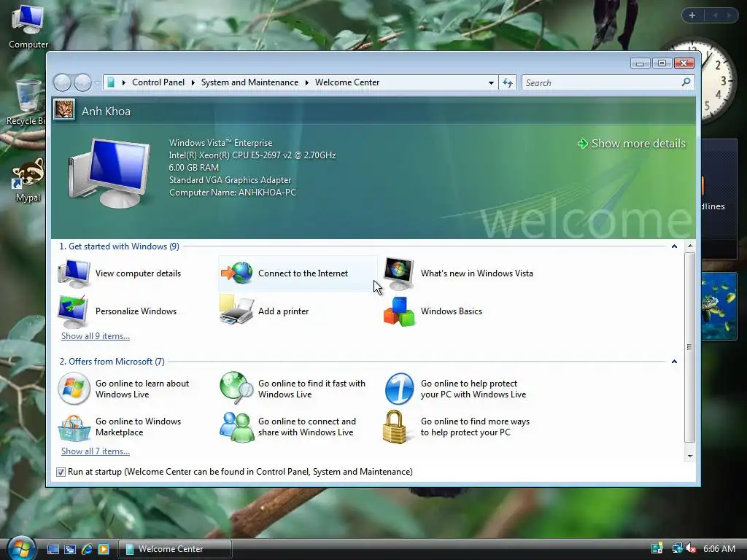Click the muted volume tray icon

click(692, 548)
